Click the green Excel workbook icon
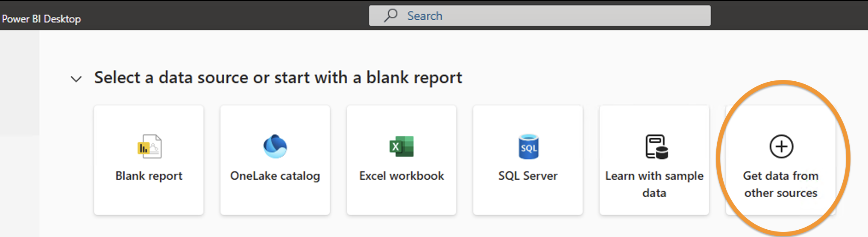Image resolution: width=868 pixels, height=237 pixels. [402, 146]
